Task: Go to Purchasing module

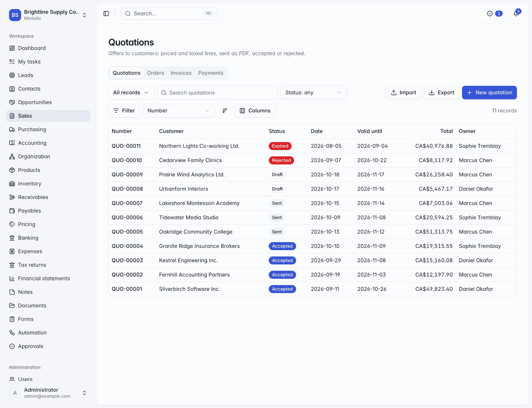Action: [48, 129]
